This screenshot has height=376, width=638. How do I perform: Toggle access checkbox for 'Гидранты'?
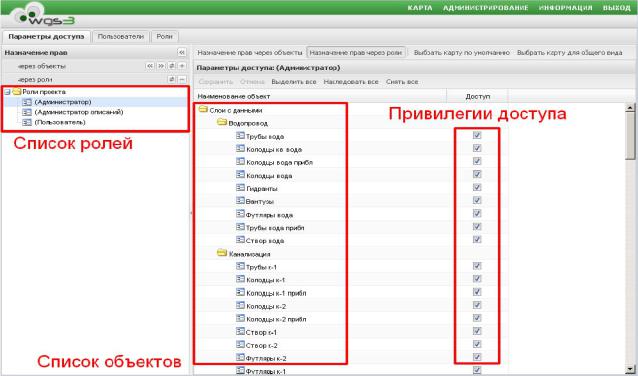click(x=477, y=187)
